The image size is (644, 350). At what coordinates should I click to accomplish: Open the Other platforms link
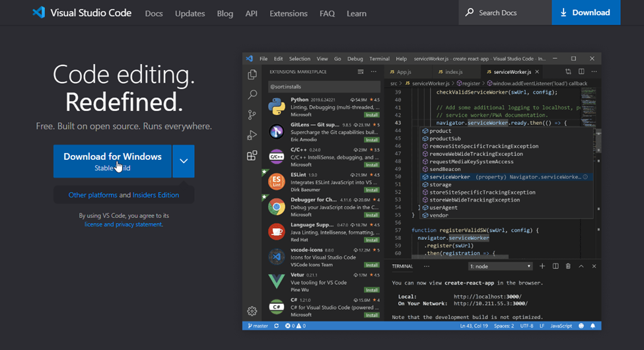93,195
